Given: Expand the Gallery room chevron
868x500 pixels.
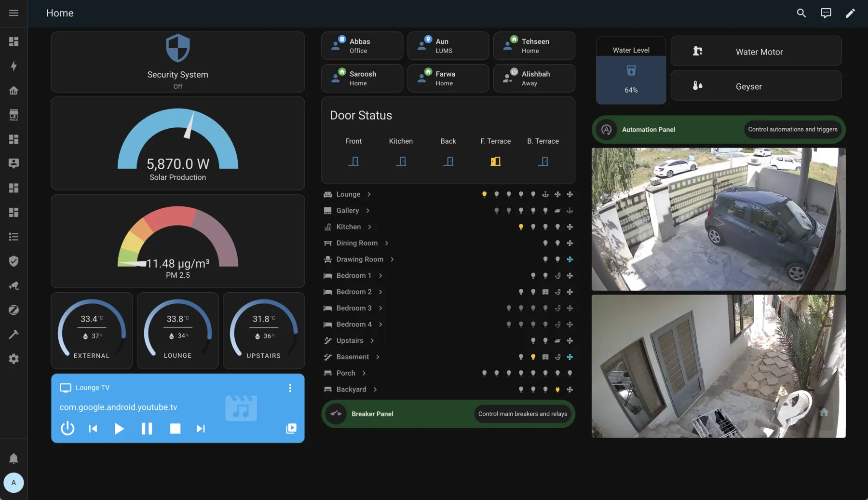Looking at the screenshot, I should click(x=367, y=211).
